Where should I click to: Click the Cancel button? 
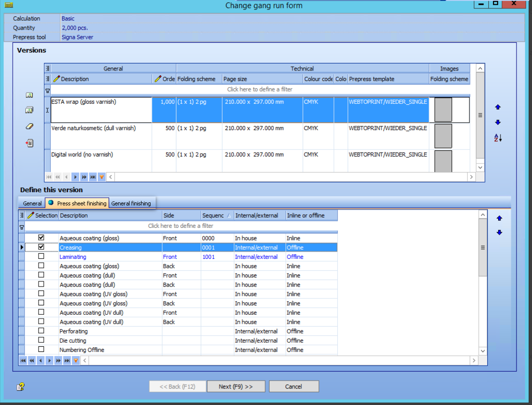tap(294, 386)
